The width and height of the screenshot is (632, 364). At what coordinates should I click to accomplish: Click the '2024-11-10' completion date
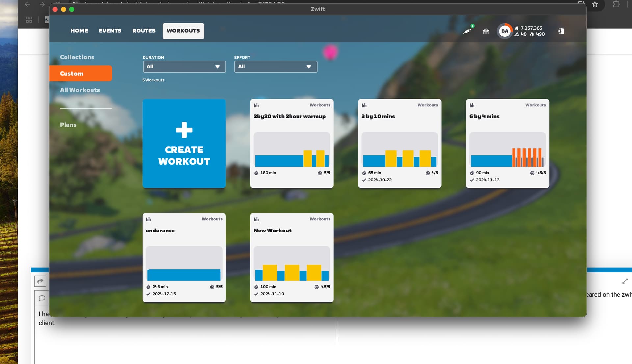click(x=272, y=294)
